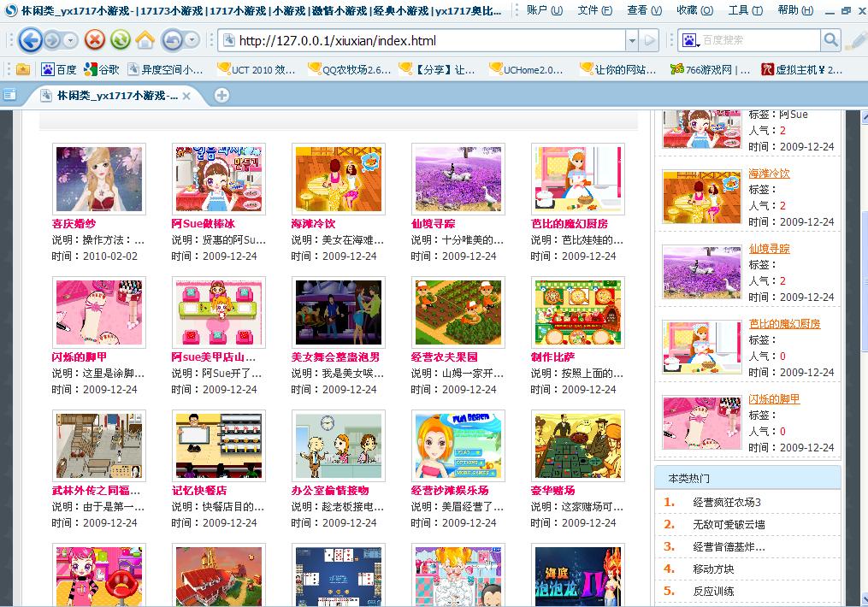
Task: Click the 经营农夫果园 game thumbnail
Action: click(458, 312)
